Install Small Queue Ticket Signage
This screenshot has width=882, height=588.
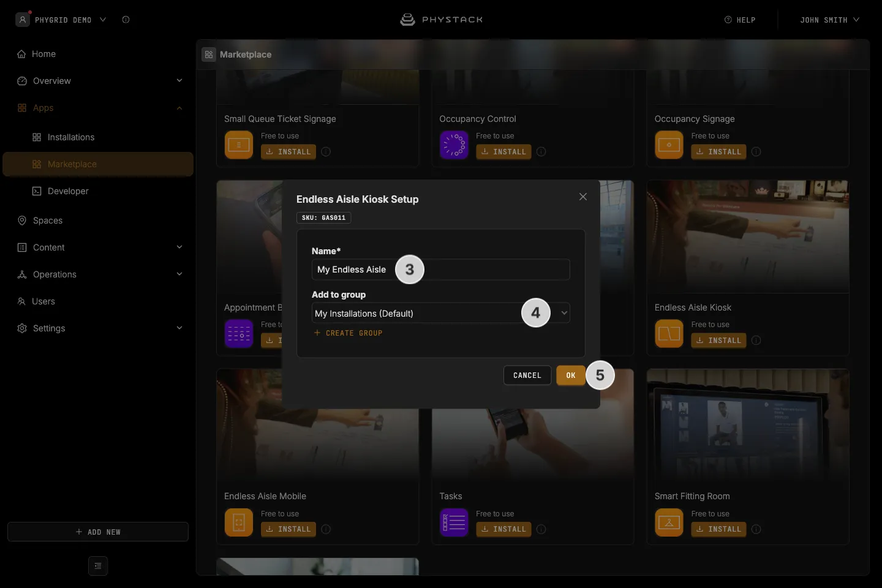point(288,152)
